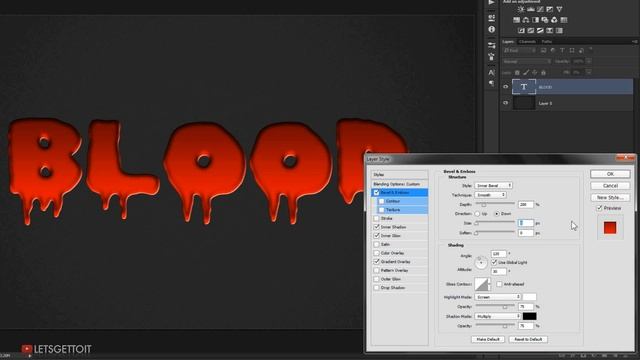
Task: Open the Info panel icon
Action: pyautogui.click(x=491, y=29)
